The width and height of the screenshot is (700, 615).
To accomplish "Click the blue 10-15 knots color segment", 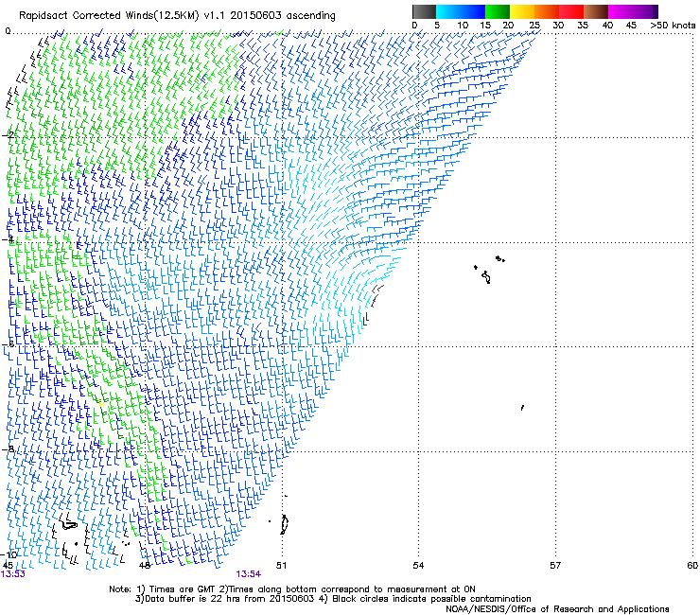I will (473, 11).
